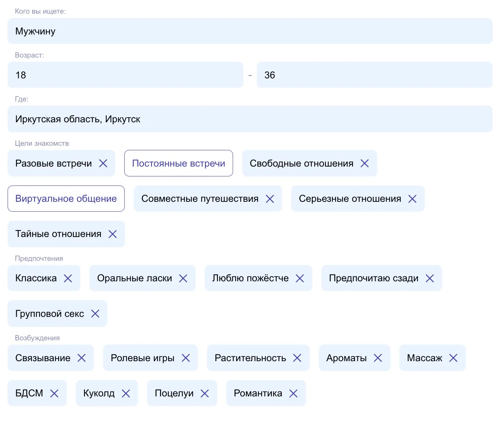Viewport: 504px width, 421px height.
Task: Deselect the "Постоянные встречи" goal chip
Action: 178,163
